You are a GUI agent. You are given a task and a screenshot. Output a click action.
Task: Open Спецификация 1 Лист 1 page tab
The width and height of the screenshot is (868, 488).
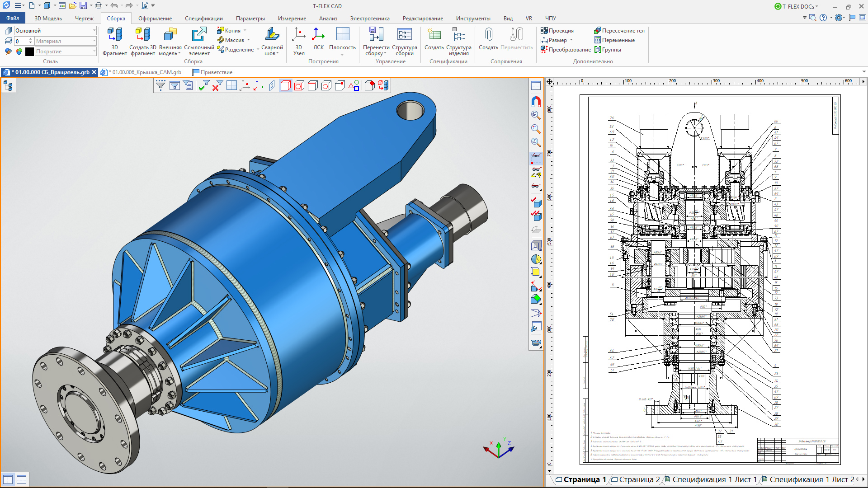coord(710,479)
